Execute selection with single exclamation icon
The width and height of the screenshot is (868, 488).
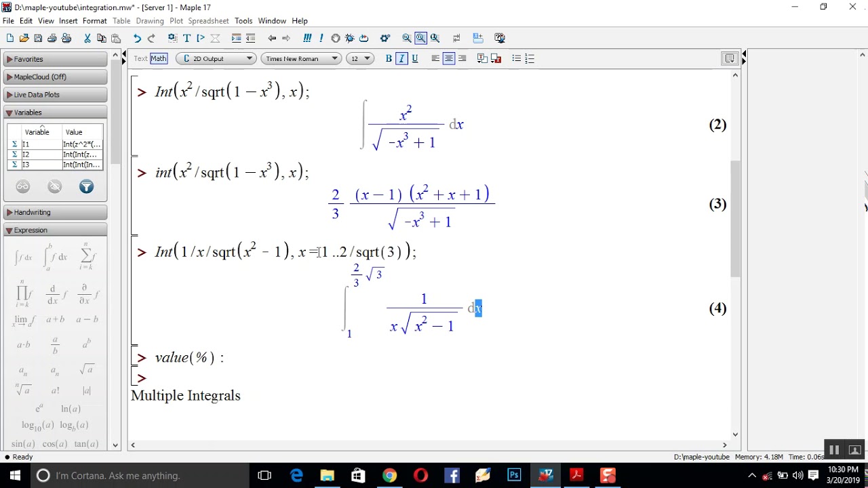coord(321,39)
